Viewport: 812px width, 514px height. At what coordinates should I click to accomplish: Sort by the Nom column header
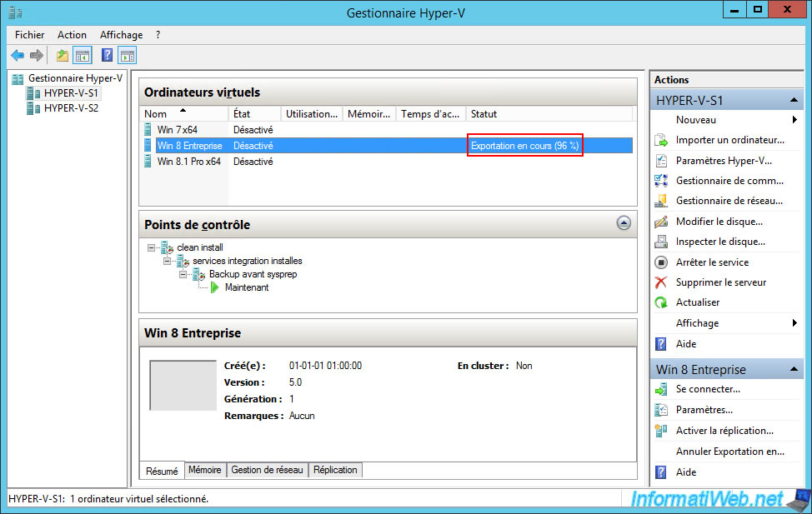(184, 114)
